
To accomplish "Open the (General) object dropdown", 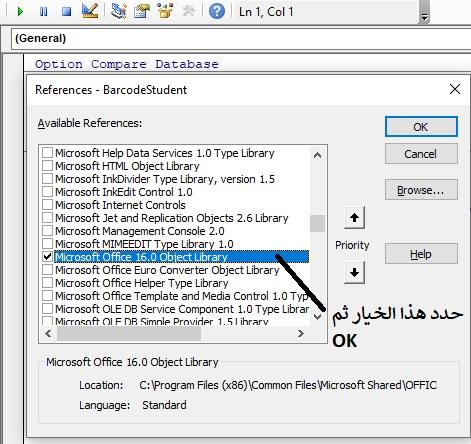I will pos(241,39).
